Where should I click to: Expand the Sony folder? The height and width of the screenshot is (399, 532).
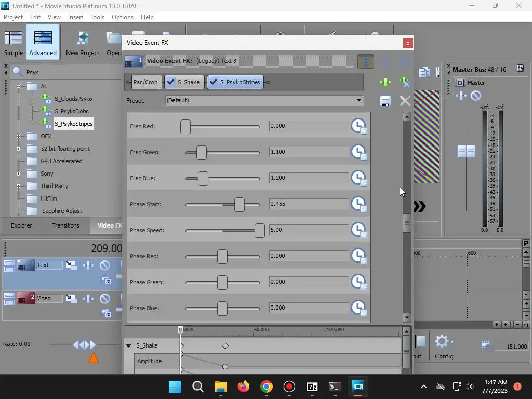coord(18,174)
